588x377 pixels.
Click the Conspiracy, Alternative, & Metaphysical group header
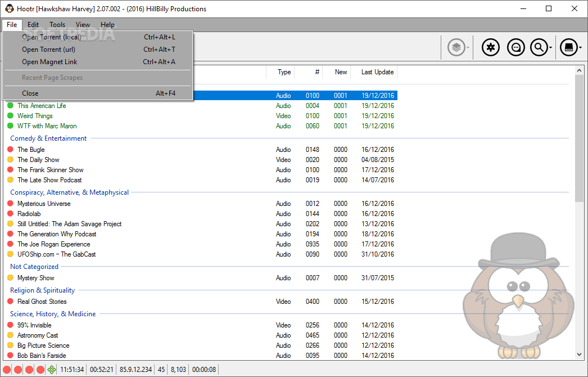(69, 192)
